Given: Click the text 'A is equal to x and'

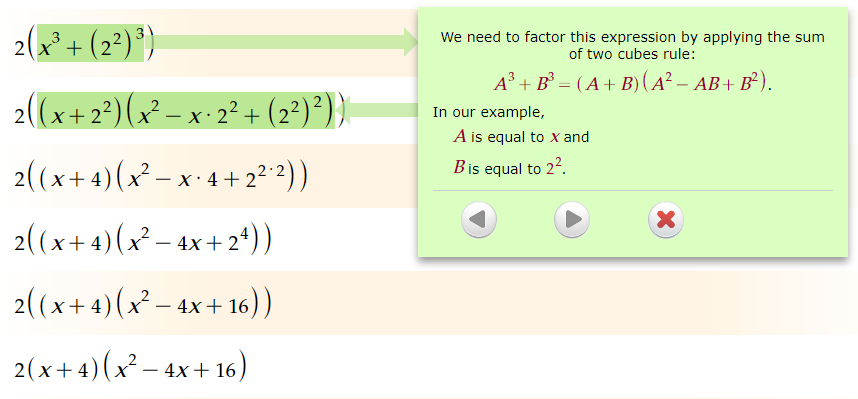Looking at the screenshot, I should (x=521, y=136).
